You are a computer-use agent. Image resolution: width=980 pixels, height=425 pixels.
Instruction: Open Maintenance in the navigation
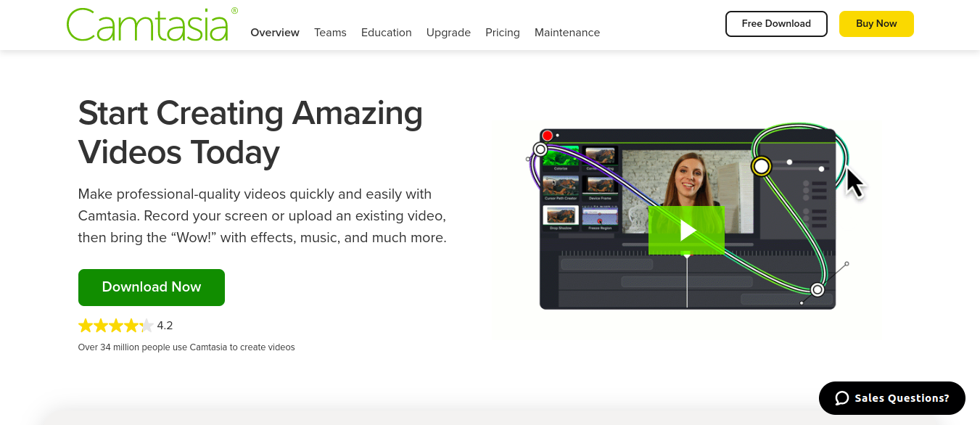click(x=567, y=33)
